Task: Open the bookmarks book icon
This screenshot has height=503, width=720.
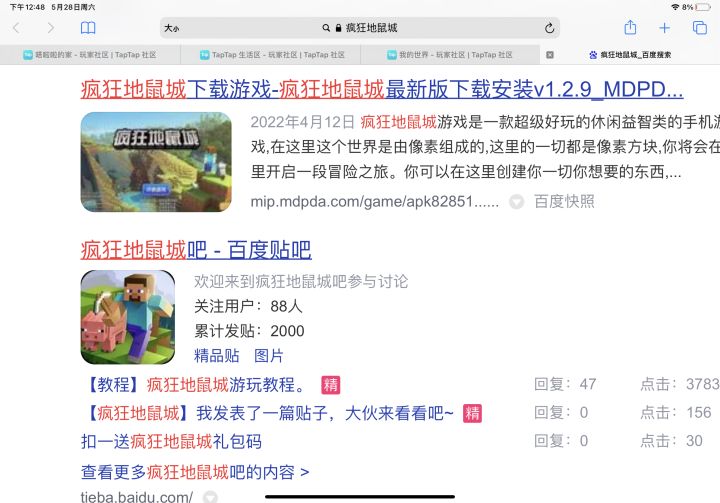Action: coord(88,28)
